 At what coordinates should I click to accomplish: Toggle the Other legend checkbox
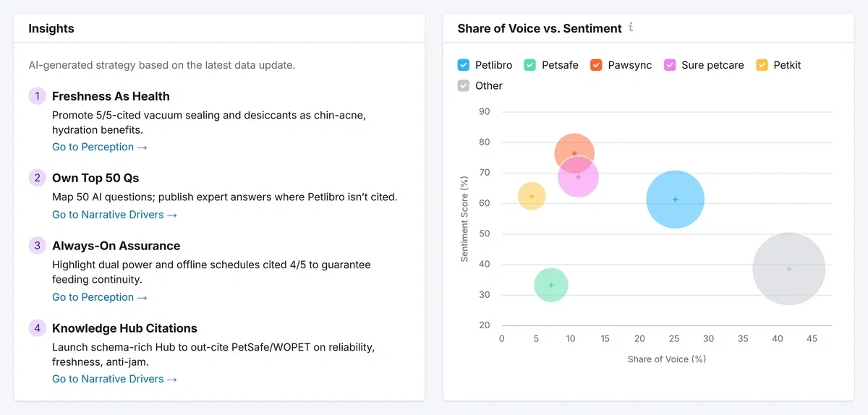(464, 86)
